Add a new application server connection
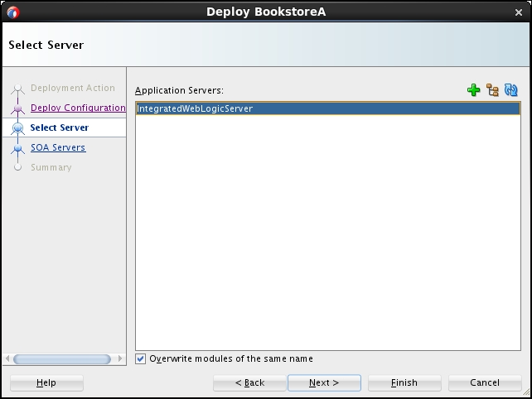Viewport: 532px width, 399px height. (473, 90)
